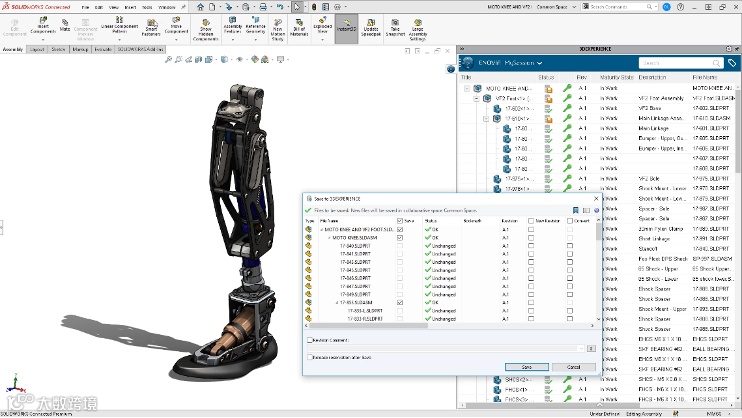Image resolution: width=742 pixels, height=418 pixels.
Task: Expand the Insert Components dropdown arrow
Action: [43, 40]
